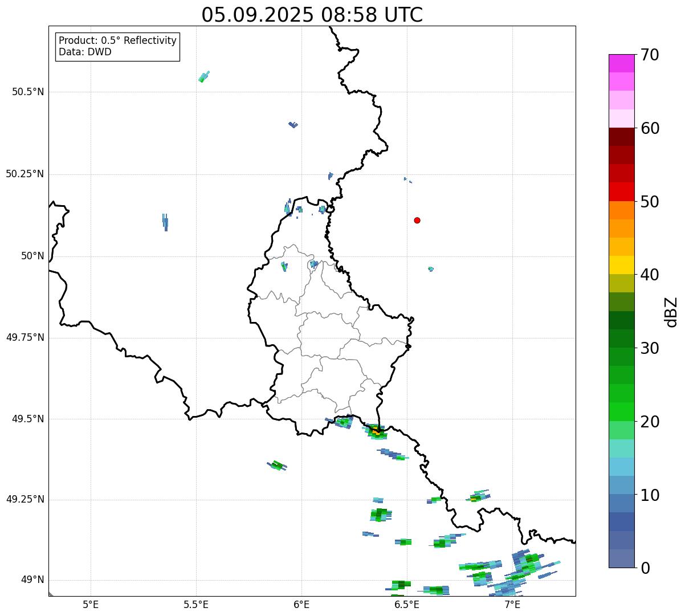The width and height of the screenshot is (685, 616).
Task: Click the red location marker dot
Action: pyautogui.click(x=417, y=220)
